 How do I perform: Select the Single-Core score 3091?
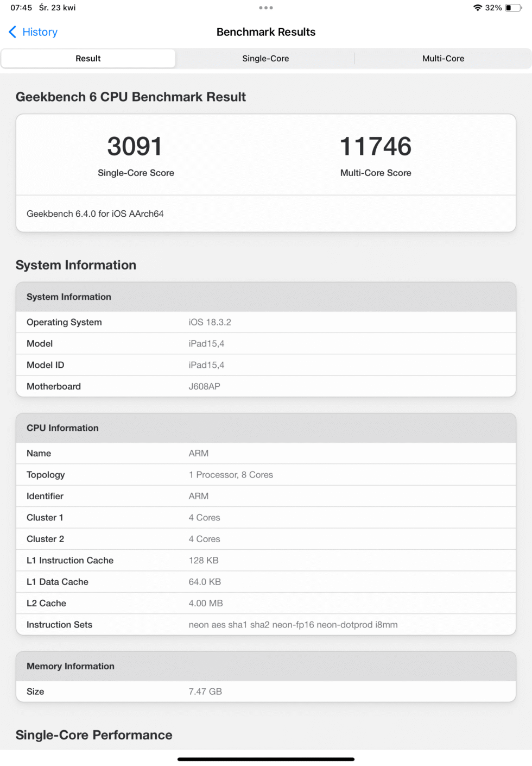pos(135,146)
